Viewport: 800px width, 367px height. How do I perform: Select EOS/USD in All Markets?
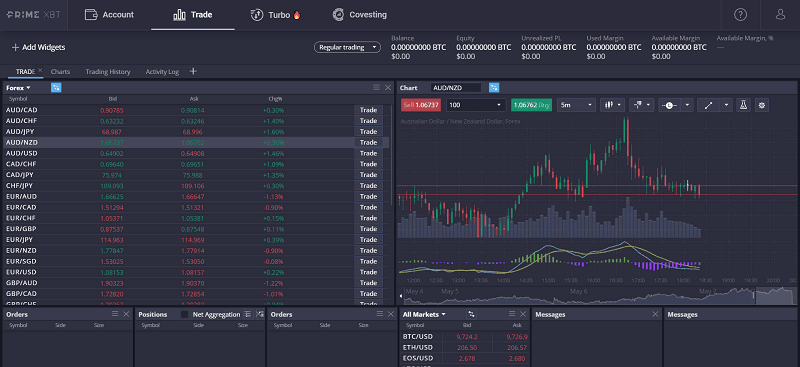point(465,358)
